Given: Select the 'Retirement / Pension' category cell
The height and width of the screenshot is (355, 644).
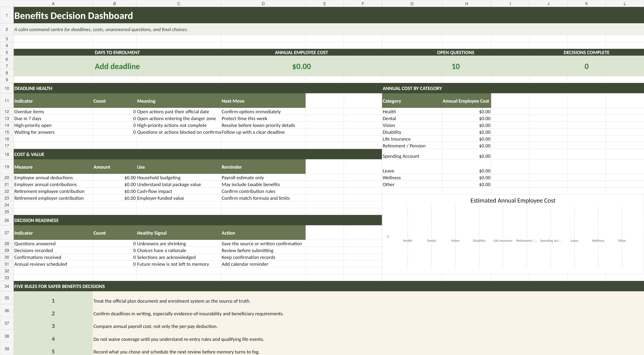Looking at the screenshot, I should 412,146.
